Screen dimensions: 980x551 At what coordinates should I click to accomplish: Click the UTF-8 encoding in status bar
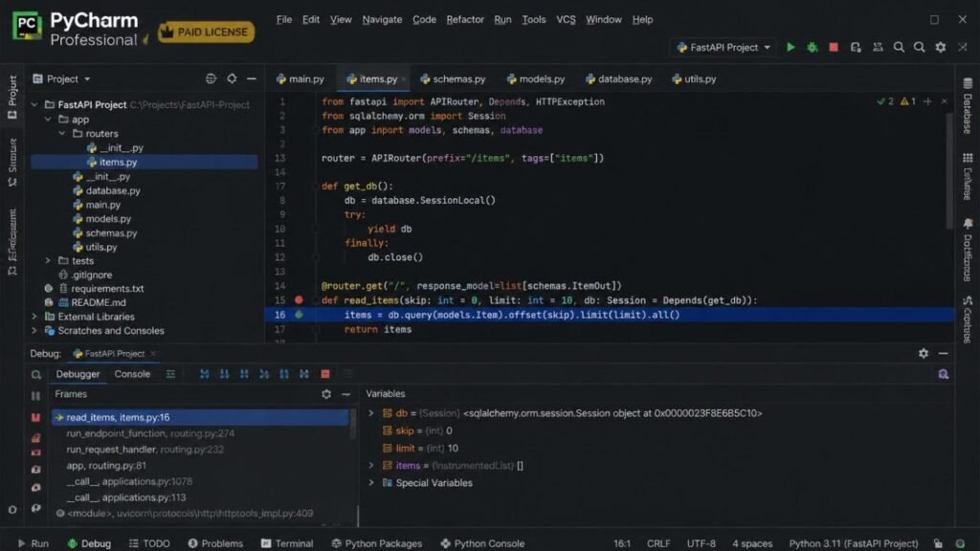point(702,543)
